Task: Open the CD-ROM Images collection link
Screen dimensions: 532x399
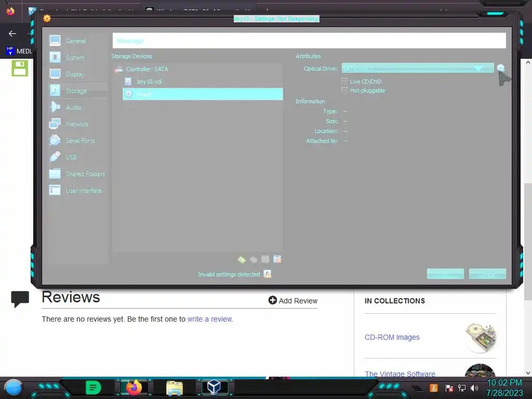Action: (x=392, y=337)
